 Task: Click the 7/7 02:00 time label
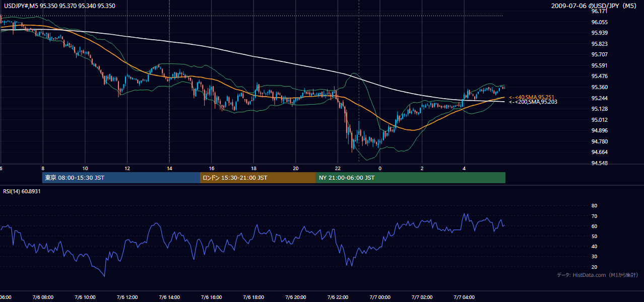(x=422, y=297)
